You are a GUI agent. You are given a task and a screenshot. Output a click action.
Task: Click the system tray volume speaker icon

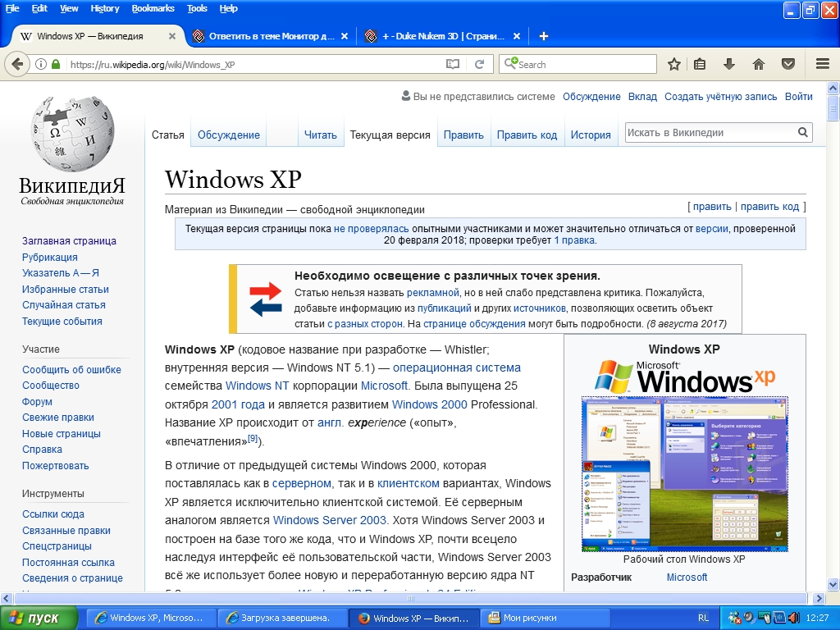793,618
